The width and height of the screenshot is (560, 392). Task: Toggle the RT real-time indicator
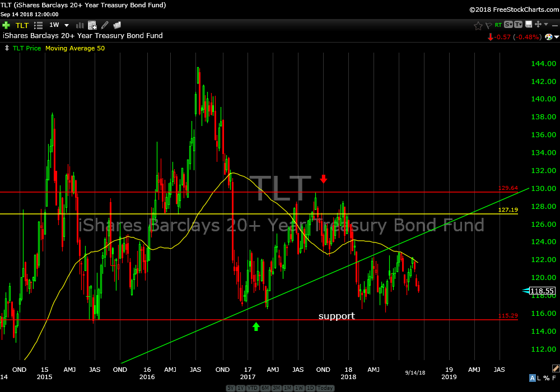498,25
